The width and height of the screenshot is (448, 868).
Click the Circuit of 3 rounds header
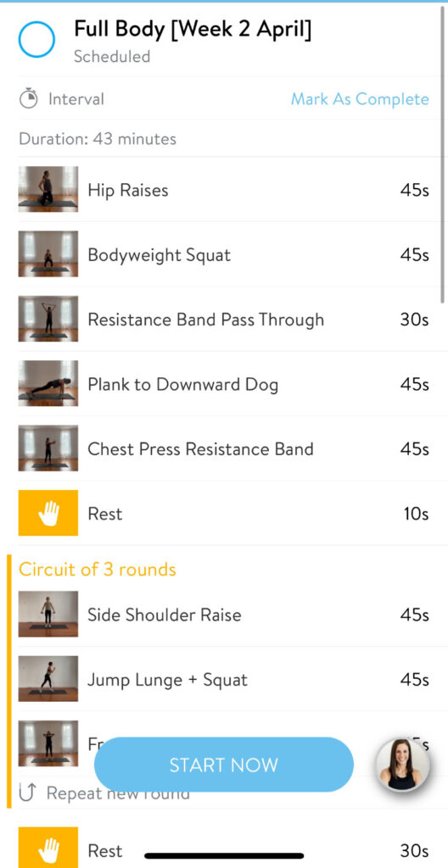(x=98, y=569)
